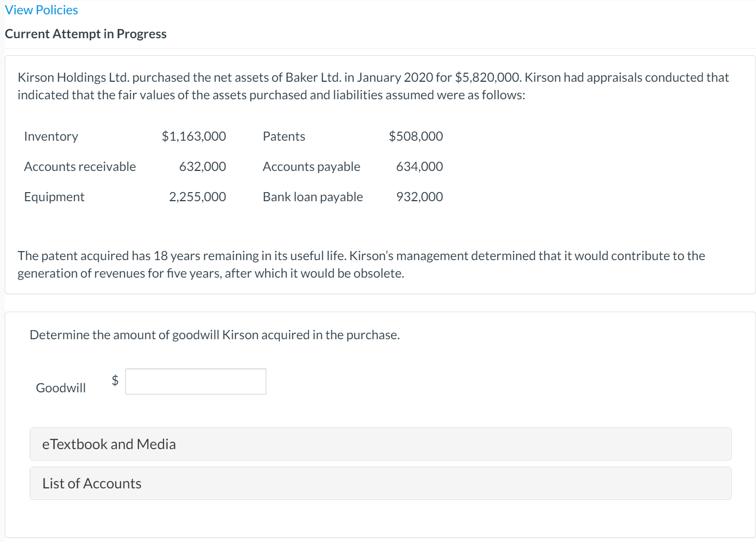
Task: Click the Current Attempt in Progress heading
Action: coord(85,34)
